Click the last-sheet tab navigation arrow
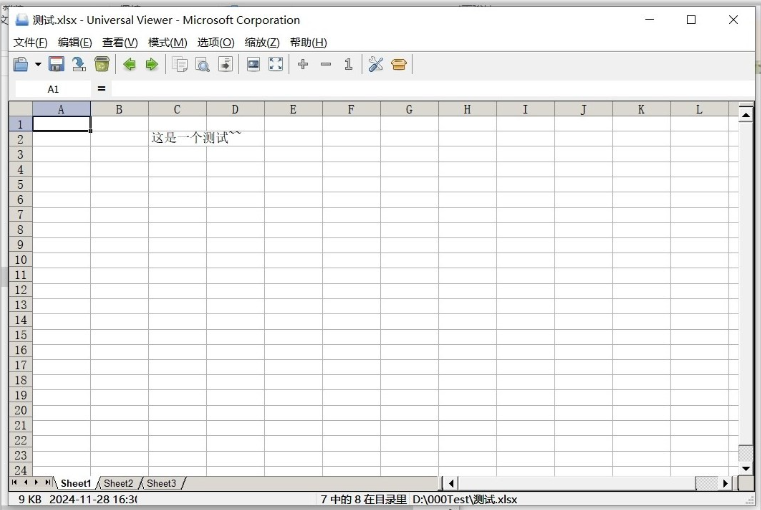761x510 pixels. pos(48,482)
